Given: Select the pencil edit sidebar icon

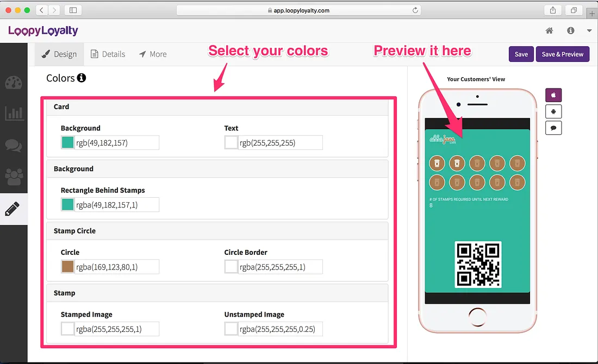Looking at the screenshot, I should pyautogui.click(x=12, y=209).
